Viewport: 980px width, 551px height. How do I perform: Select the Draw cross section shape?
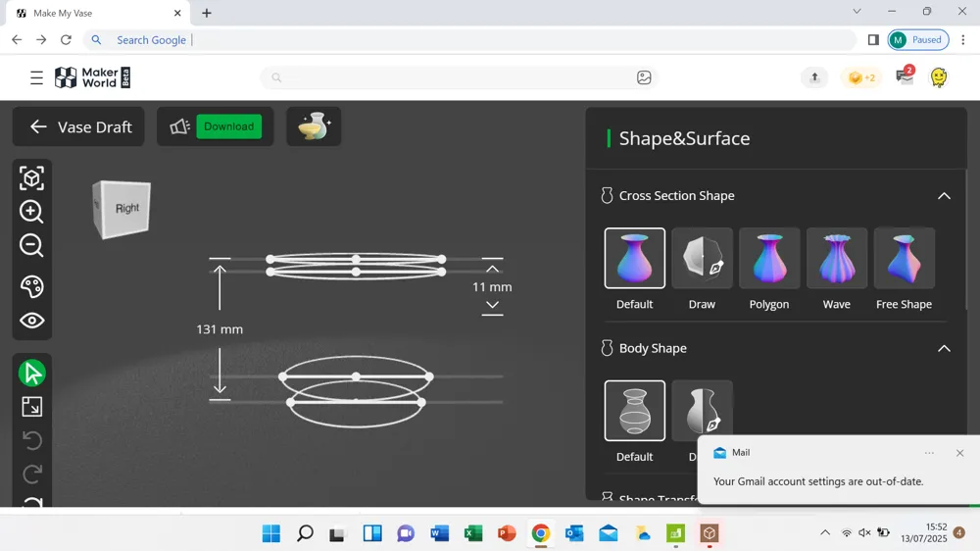(702, 258)
